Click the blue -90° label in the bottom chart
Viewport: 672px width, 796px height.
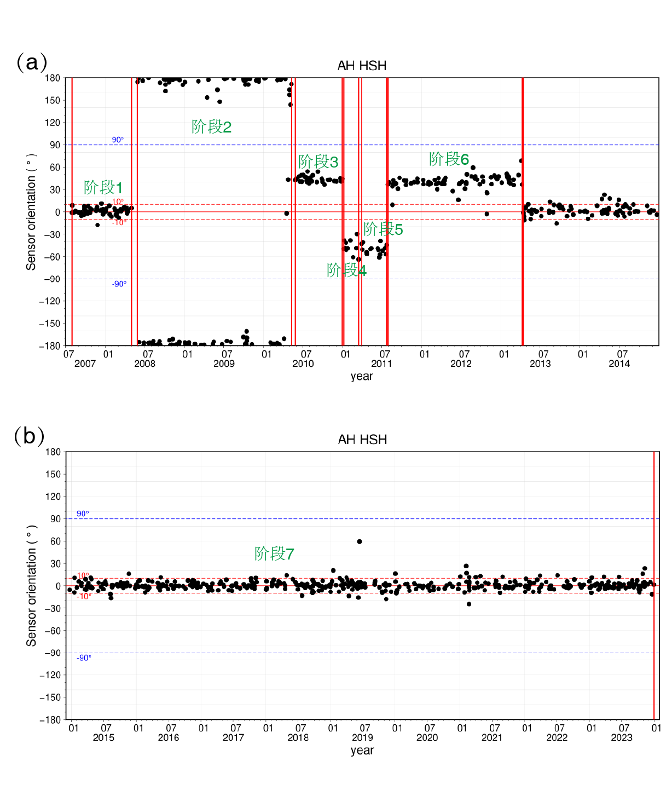point(84,658)
